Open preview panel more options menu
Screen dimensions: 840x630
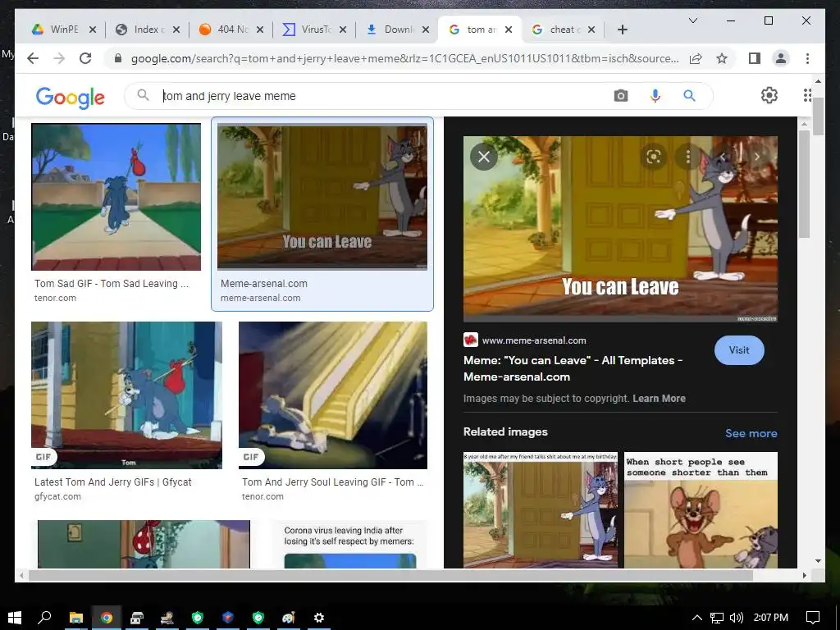pos(688,157)
